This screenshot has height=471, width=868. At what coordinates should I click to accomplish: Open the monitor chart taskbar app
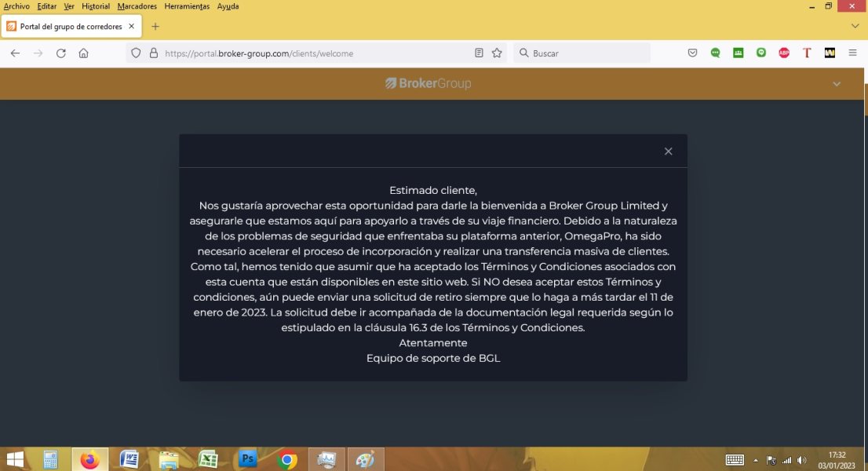[x=326, y=459]
